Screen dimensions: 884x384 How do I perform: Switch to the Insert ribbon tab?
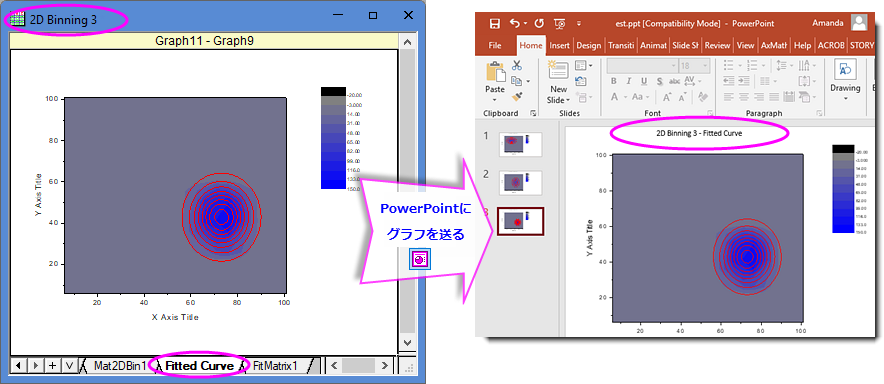(x=559, y=46)
